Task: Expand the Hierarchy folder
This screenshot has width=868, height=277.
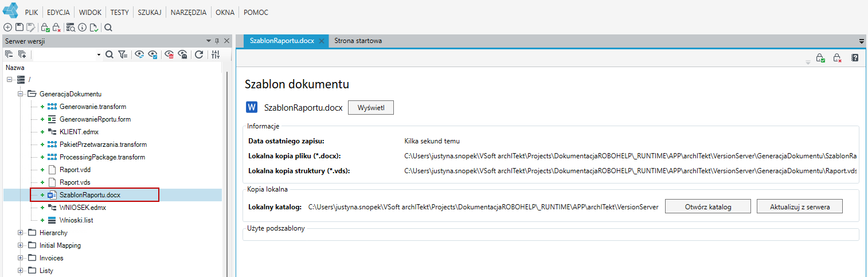Action: pyautogui.click(x=21, y=233)
